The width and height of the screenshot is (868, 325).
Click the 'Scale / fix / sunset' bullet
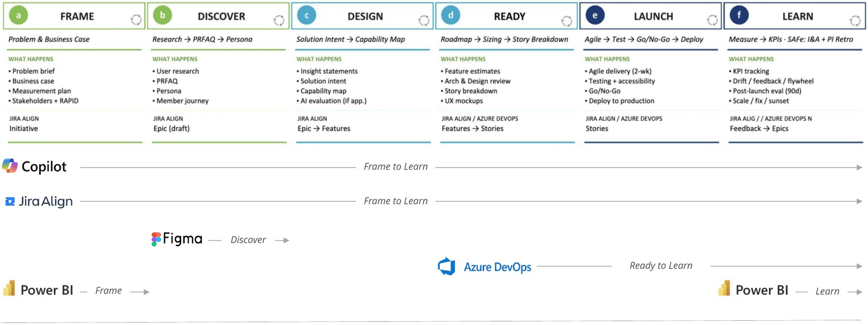pos(759,101)
